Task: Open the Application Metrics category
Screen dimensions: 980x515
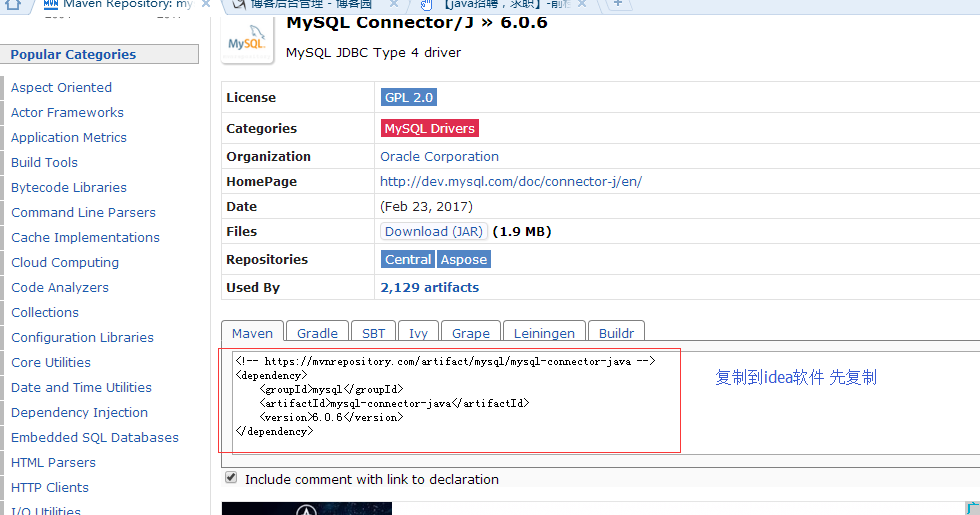Action: (69, 138)
